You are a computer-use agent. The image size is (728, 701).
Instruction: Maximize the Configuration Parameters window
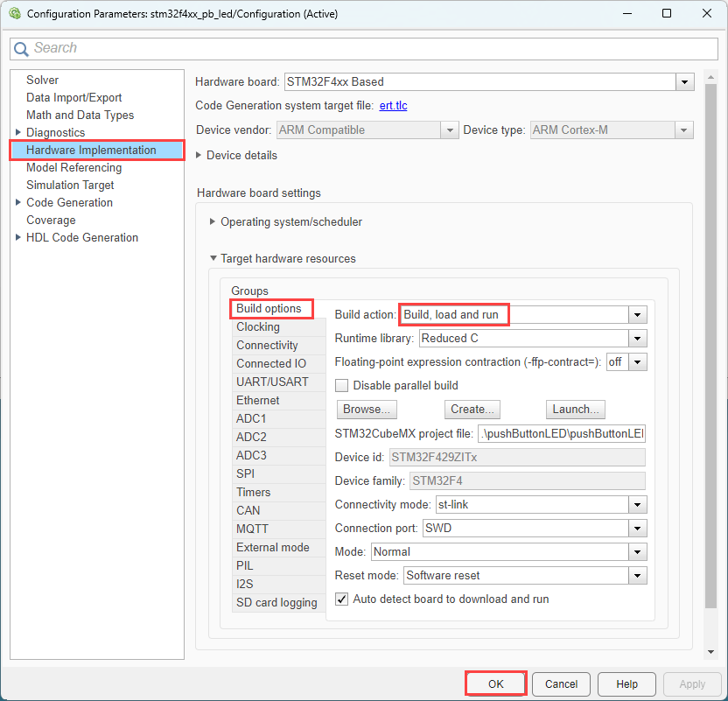(x=667, y=13)
